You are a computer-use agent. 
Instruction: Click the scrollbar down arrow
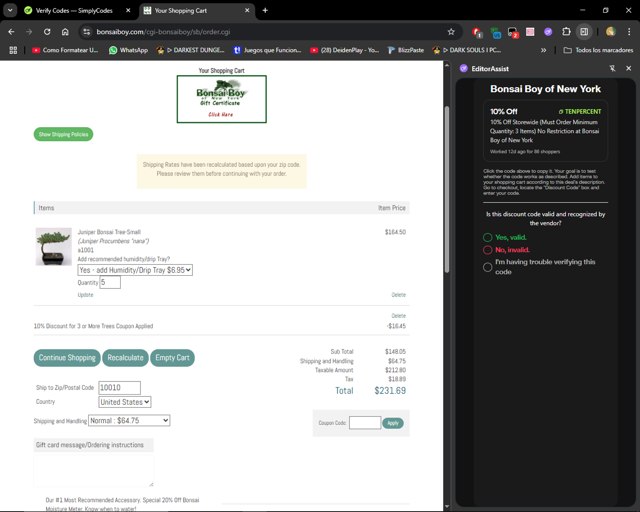pos(447,506)
